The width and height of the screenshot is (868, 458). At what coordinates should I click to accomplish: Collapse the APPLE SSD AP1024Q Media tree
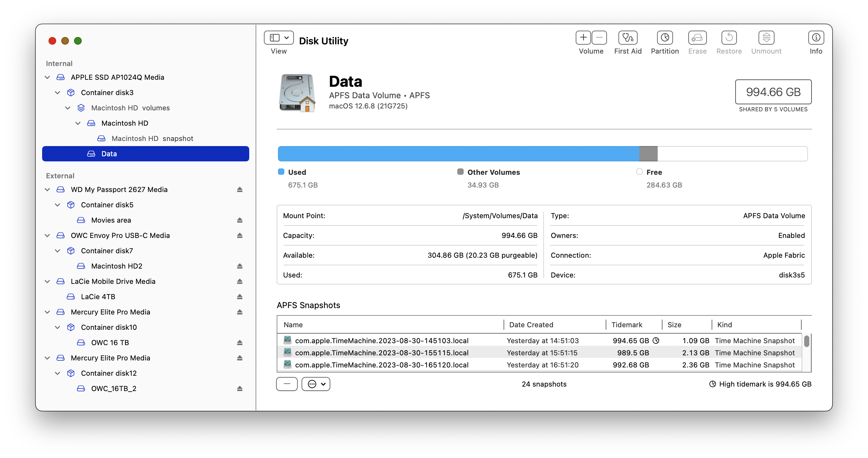point(47,78)
